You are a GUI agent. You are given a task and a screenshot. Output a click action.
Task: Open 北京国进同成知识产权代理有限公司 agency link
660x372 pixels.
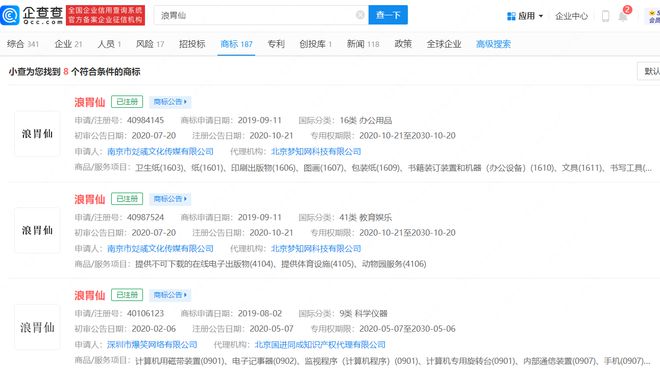(x=320, y=345)
